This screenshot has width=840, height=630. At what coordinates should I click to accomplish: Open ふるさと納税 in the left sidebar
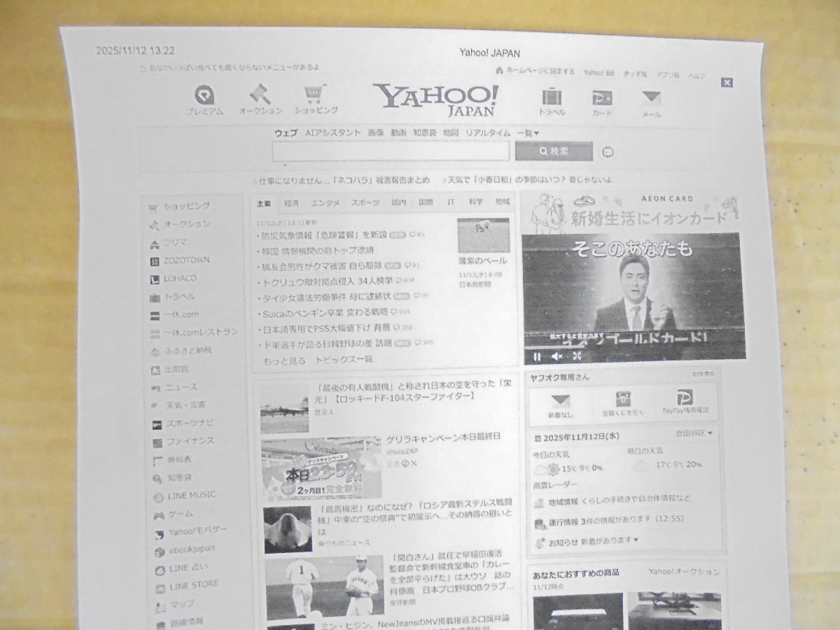pos(182,351)
